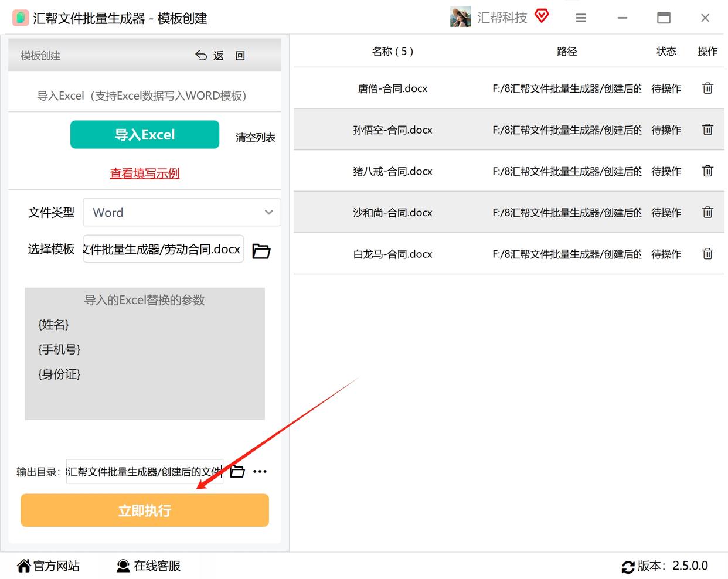Expand the 文件类型 Word dropdown

pyautogui.click(x=182, y=212)
